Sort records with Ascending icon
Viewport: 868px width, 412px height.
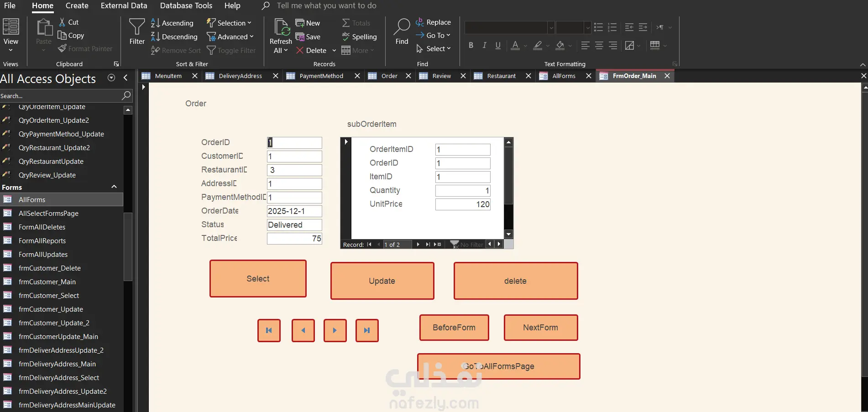pos(155,23)
